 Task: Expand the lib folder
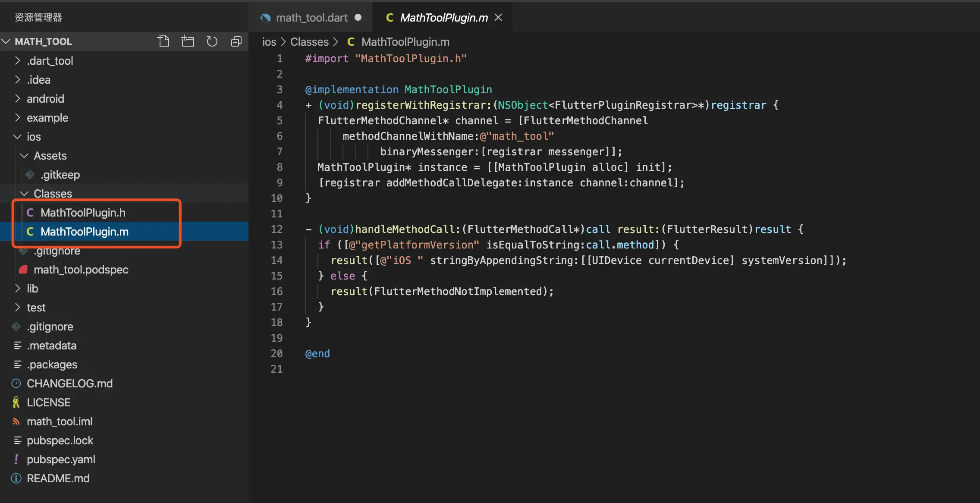tap(32, 289)
